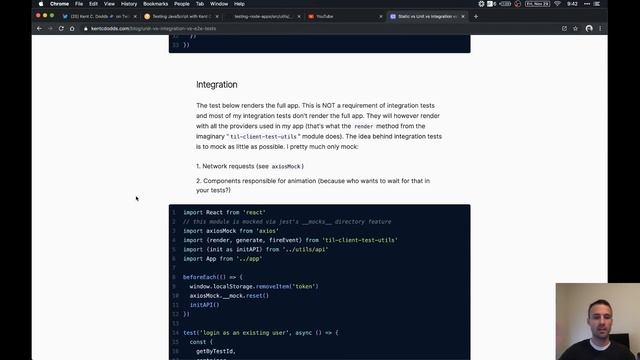640x360 pixels.
Task: Click the webcam video overlay of presenter
Action: tap(598, 322)
